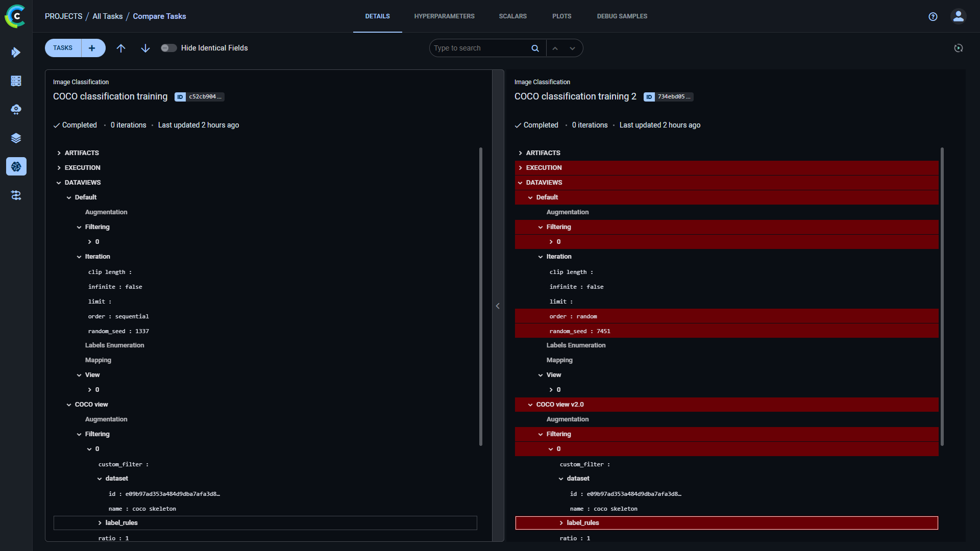Type in the search field
The width and height of the screenshot is (980, 551).
(481, 48)
